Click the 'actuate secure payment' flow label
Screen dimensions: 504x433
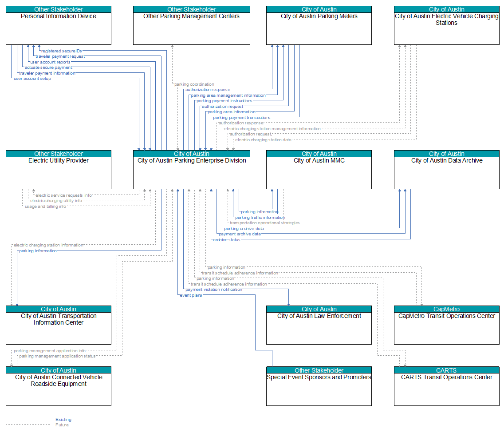(48, 68)
